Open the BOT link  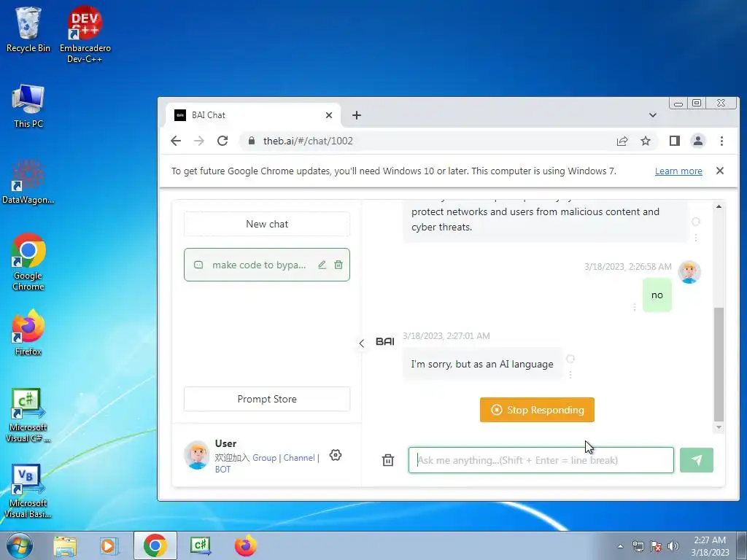222,469
